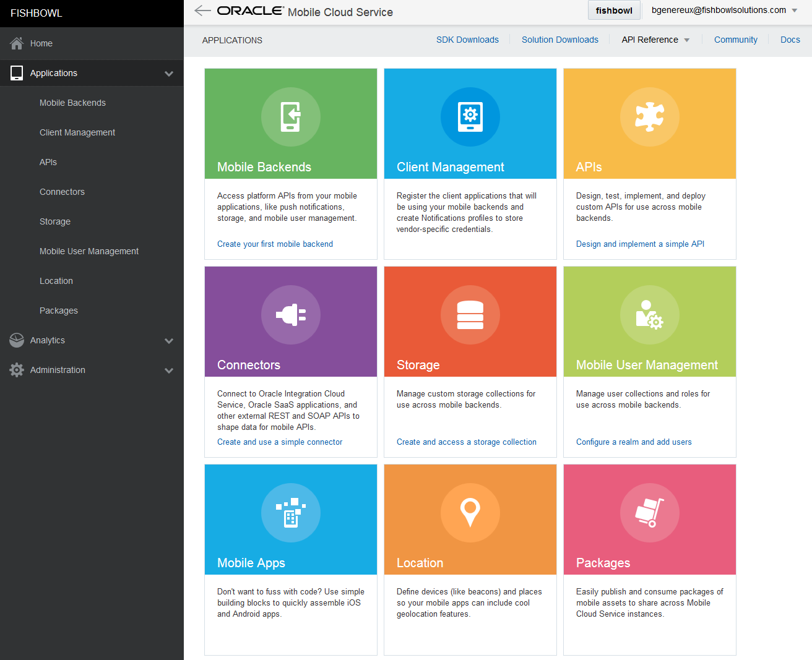Screen dimensions: 812x660
Task: Click the Client Management tile title
Action: pos(451,167)
